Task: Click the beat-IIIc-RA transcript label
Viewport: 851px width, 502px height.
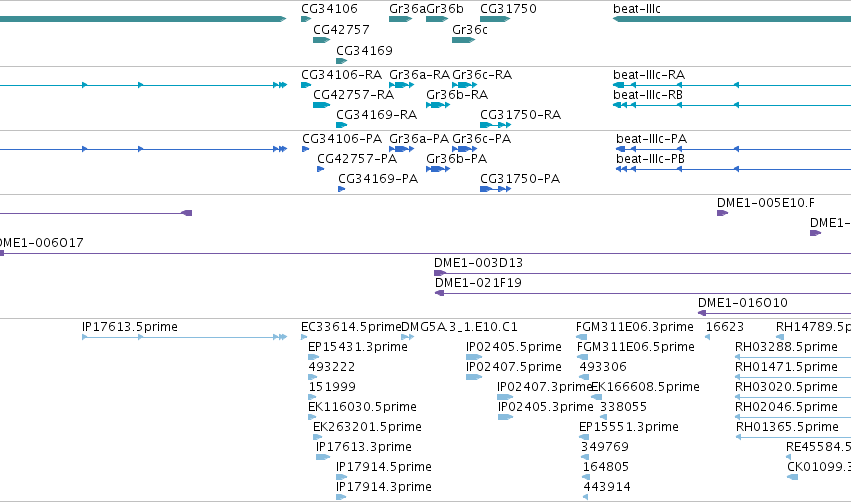Action: pos(649,74)
